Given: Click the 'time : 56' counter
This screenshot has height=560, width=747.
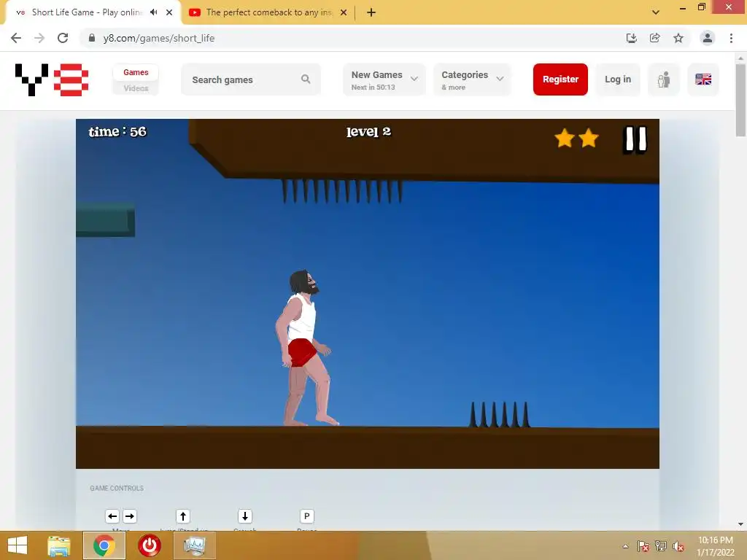Looking at the screenshot, I should pos(117,132).
